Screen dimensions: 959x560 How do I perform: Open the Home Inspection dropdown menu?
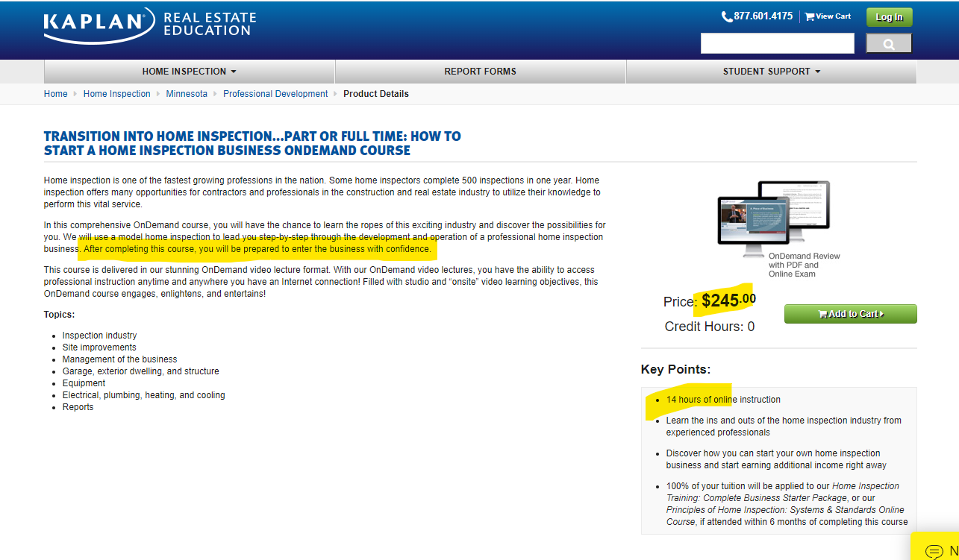click(x=190, y=72)
